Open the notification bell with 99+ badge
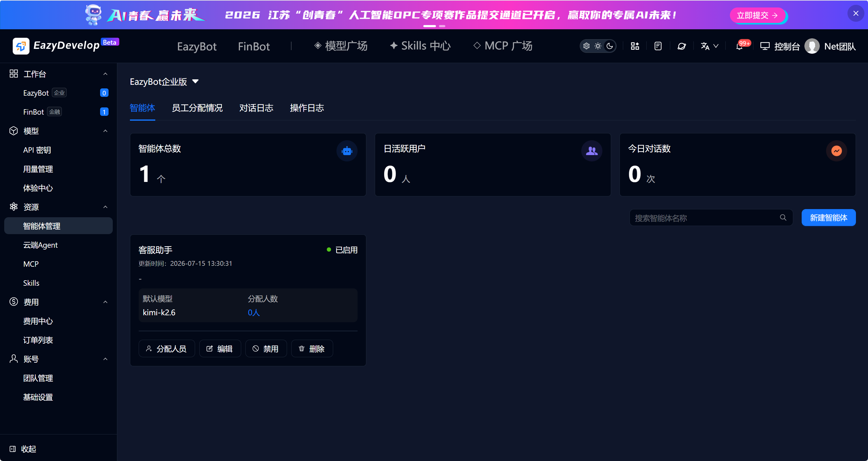The image size is (868, 461). click(739, 46)
